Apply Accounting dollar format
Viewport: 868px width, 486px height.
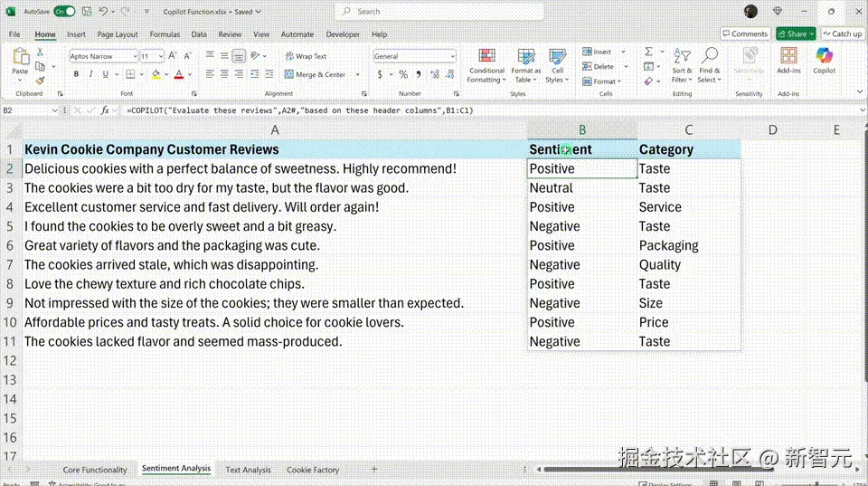380,74
